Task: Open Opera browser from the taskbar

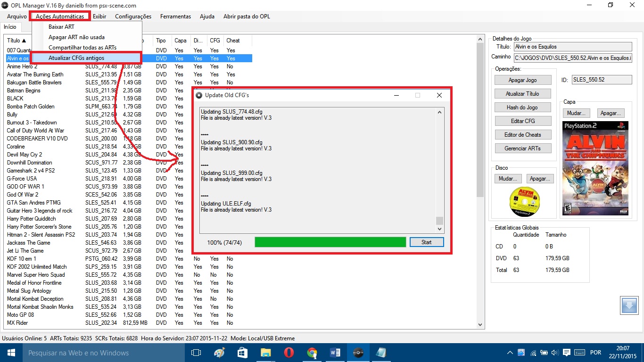Action: (x=289, y=353)
